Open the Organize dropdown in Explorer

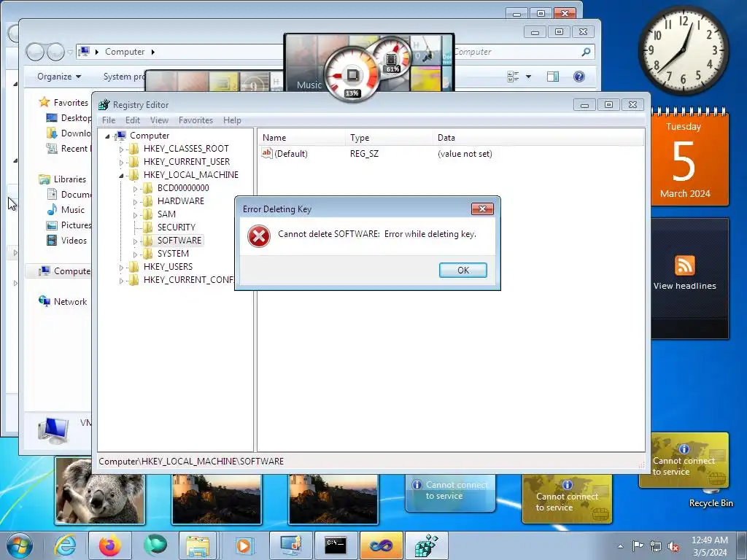[x=59, y=76]
